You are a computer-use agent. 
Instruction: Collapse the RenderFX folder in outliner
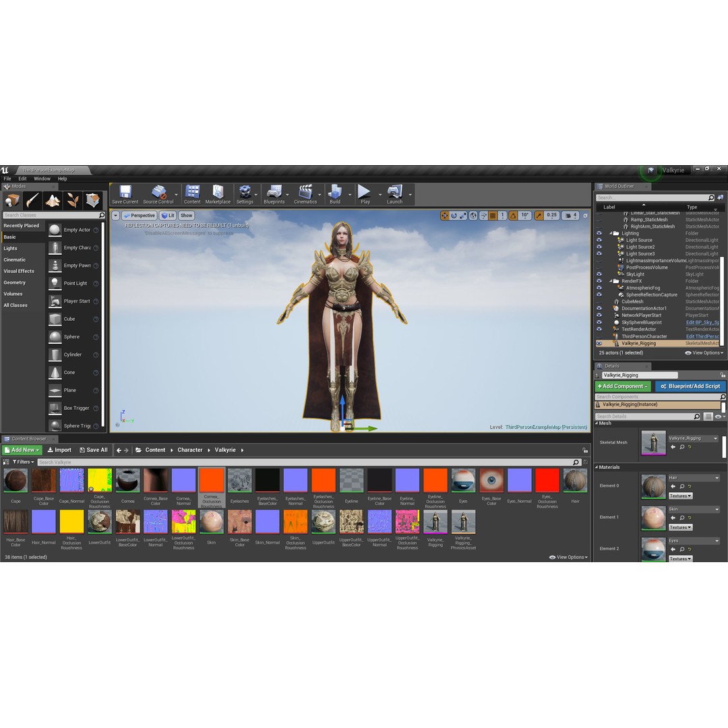pos(611,281)
